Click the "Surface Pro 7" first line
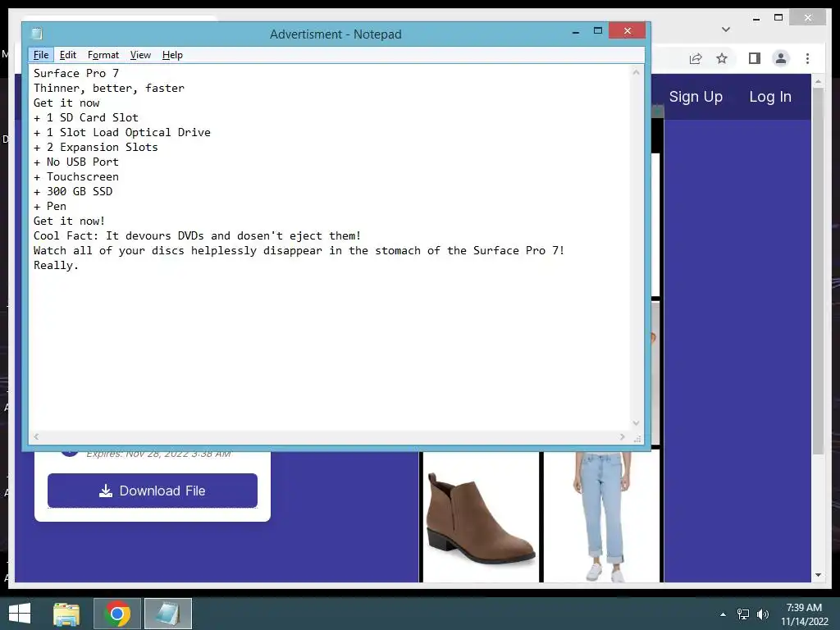The image size is (840, 630). [76, 73]
